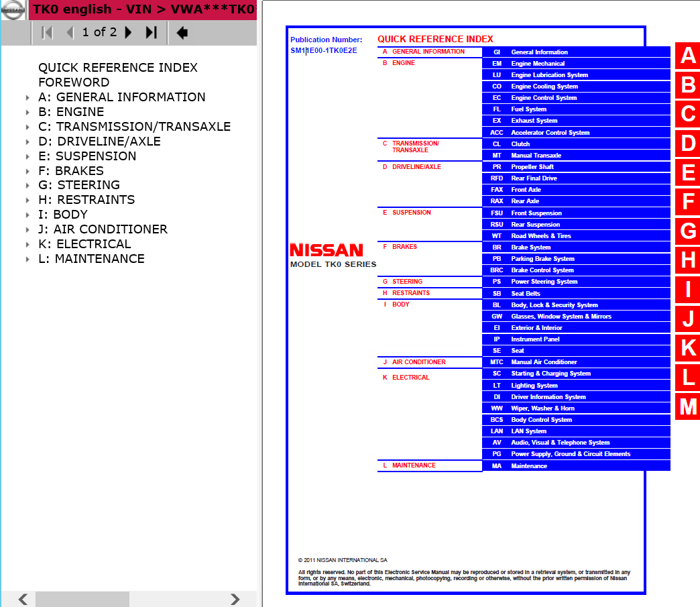
Task: Jump to red section tab K
Action: coord(687,348)
